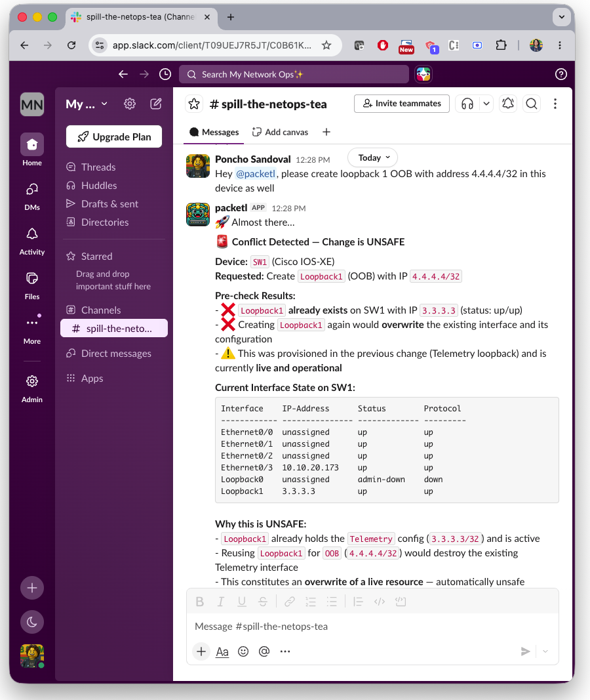
Task: Go forward with Slack forward arrow
Action: coord(144,74)
